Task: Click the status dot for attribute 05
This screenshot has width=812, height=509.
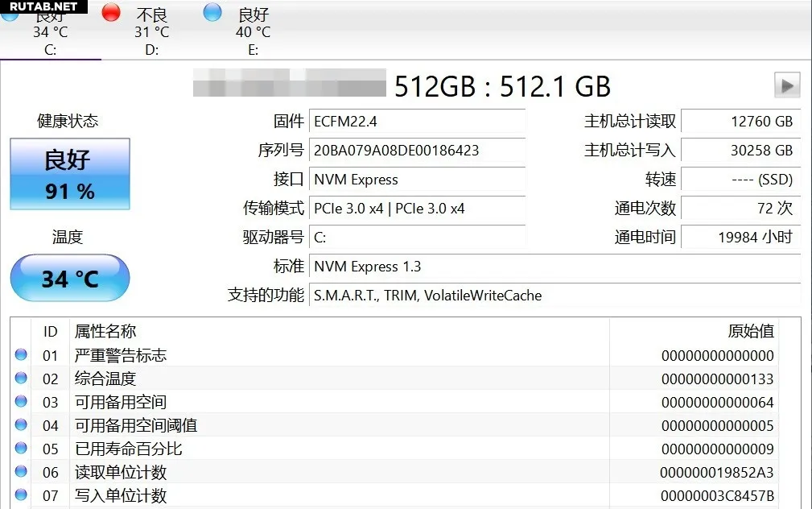Action: (x=21, y=448)
